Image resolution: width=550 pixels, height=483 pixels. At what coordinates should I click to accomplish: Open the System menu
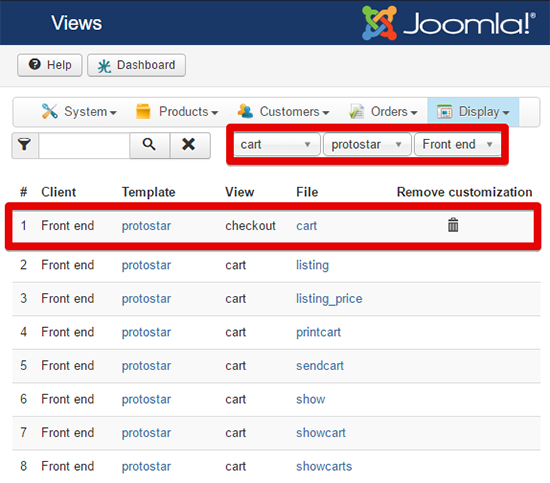[79, 112]
